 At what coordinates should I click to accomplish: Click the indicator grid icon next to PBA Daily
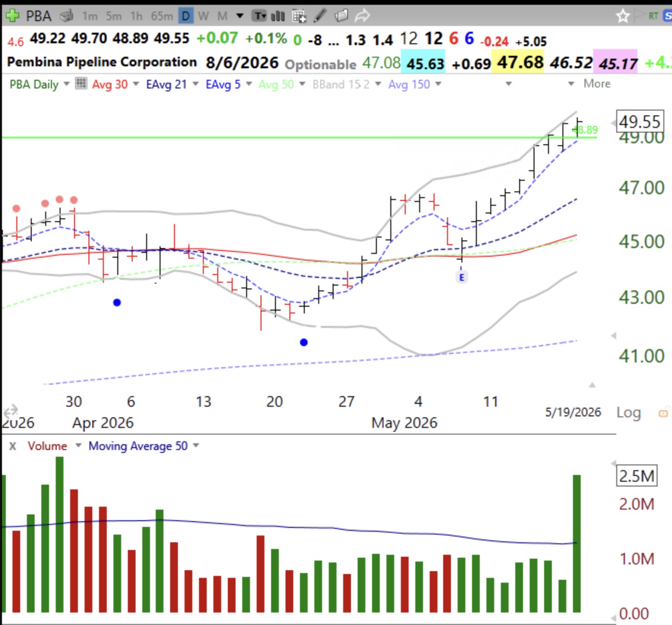point(81,84)
